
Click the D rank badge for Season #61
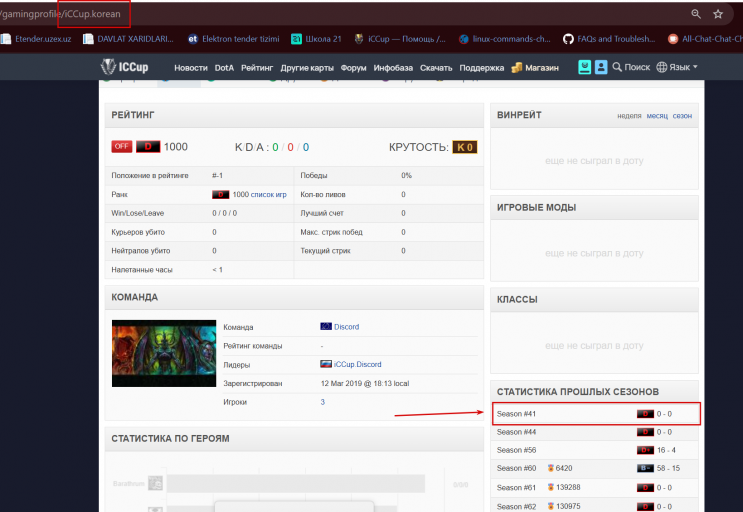[645, 487]
